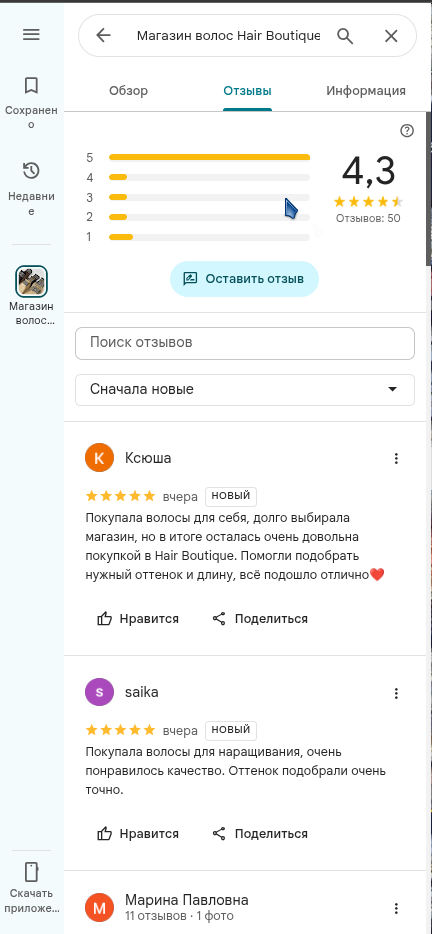Click the 4,3 overall rating
Screen dimensions: 432x934
[x=368, y=171]
